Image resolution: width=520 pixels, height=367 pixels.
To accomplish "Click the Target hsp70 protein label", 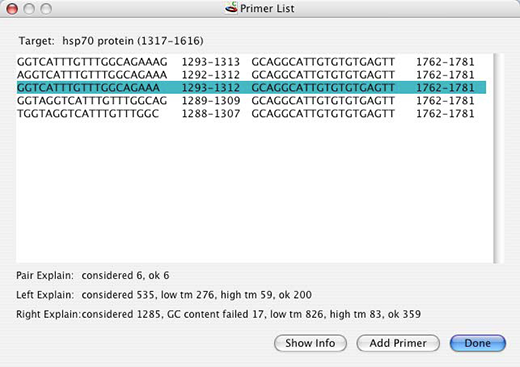I will click(x=111, y=41).
